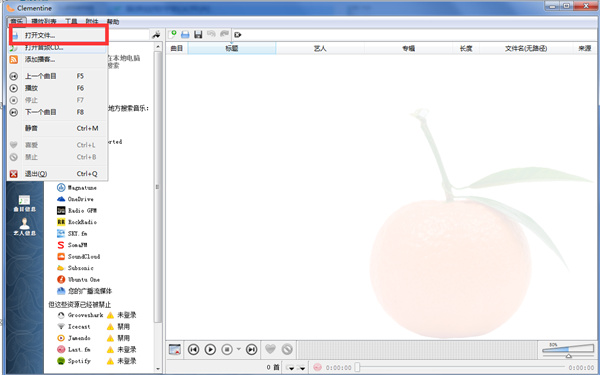Open the 帮助 menu
Screen dimensions: 600x375
[112, 22]
